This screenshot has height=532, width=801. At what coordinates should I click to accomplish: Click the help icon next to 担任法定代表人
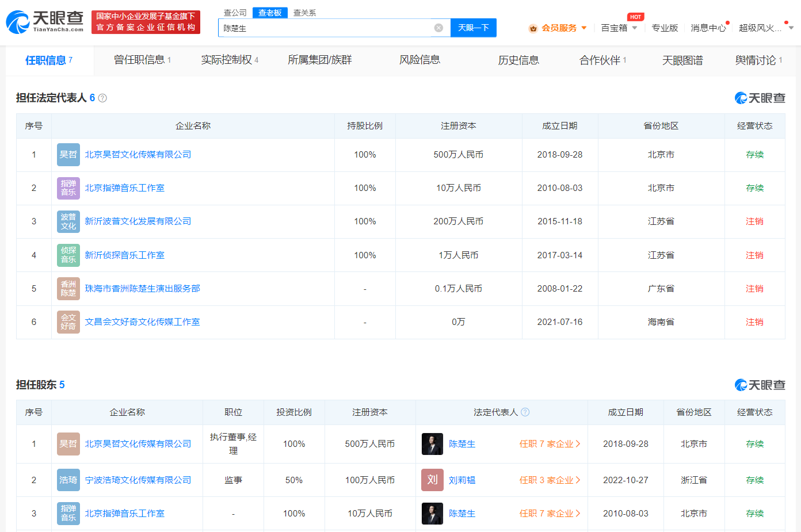pos(102,98)
